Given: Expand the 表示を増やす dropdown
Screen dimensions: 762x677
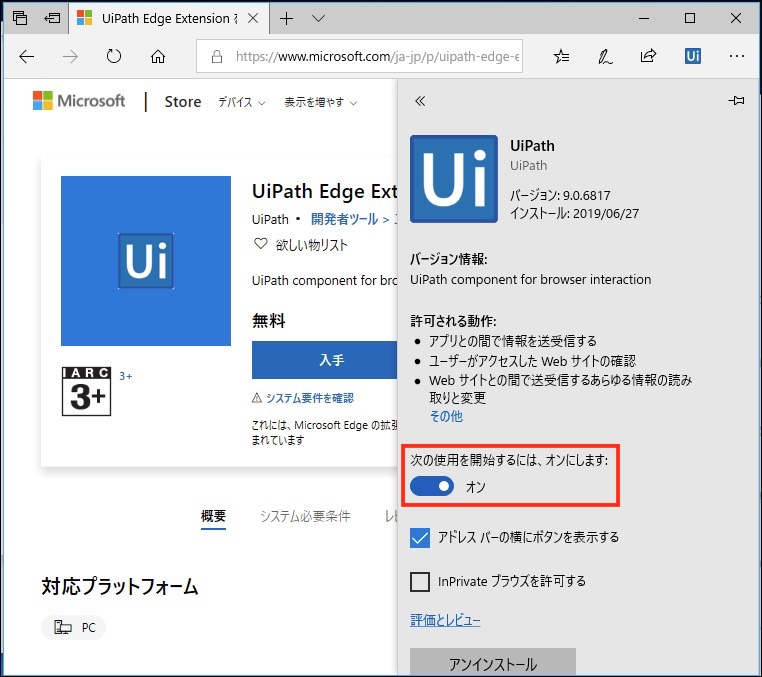Looking at the screenshot, I should tap(320, 102).
